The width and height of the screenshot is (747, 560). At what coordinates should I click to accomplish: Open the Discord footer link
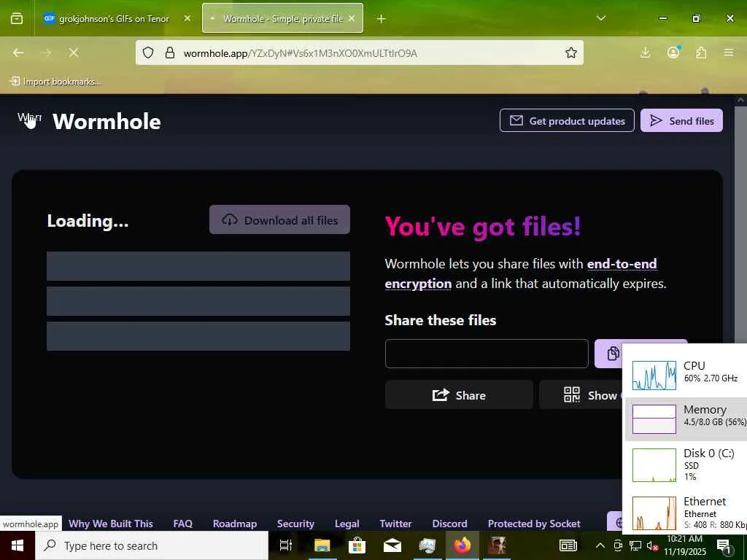tap(449, 524)
